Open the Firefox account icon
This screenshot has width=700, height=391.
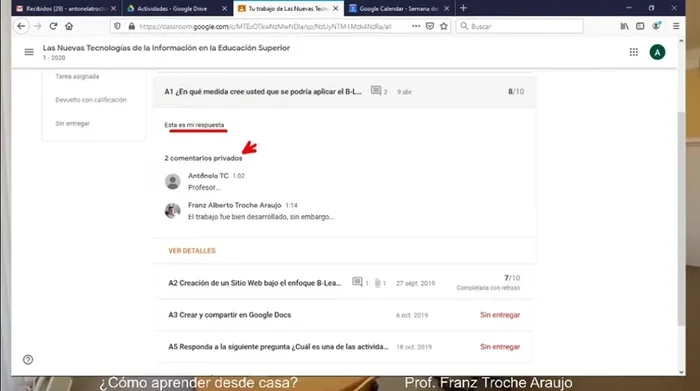click(x=656, y=26)
